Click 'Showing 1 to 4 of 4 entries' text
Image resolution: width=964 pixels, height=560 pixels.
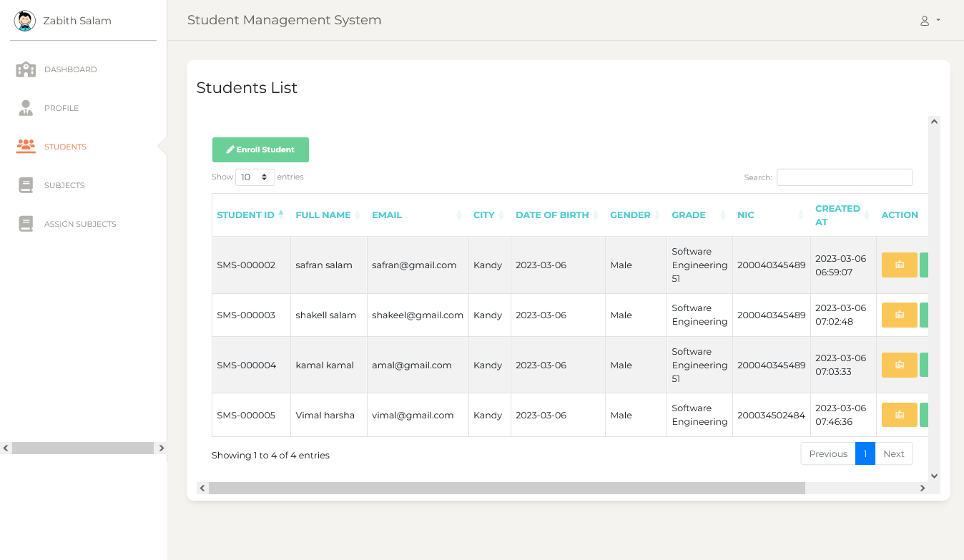pos(270,455)
